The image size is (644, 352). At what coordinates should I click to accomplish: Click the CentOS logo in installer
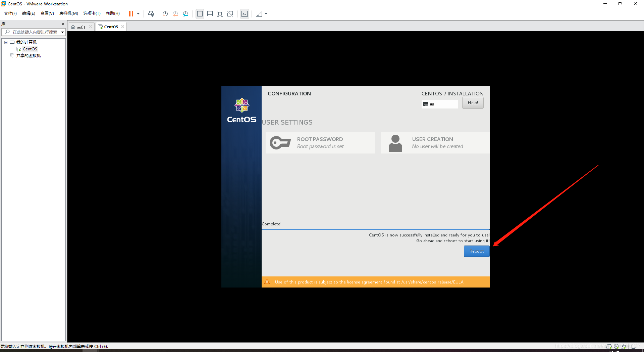(x=241, y=111)
